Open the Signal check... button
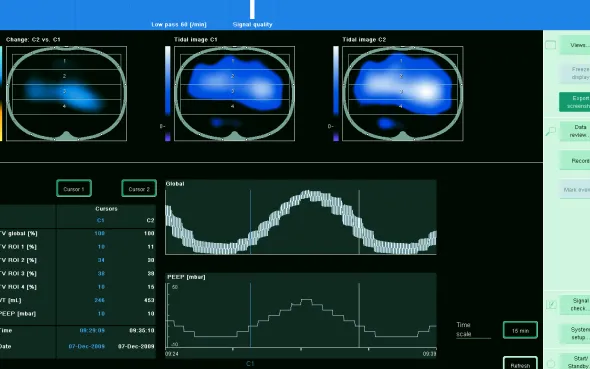Viewport: 590px width, 369px height. pos(575,305)
